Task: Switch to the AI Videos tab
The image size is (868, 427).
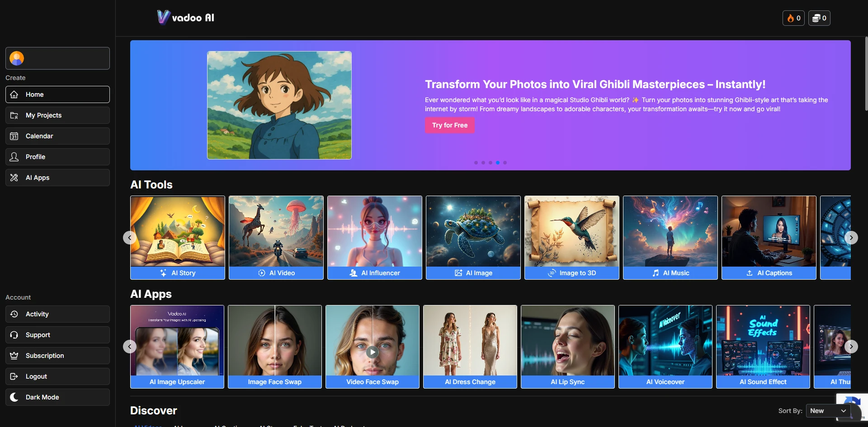Action: (147, 425)
